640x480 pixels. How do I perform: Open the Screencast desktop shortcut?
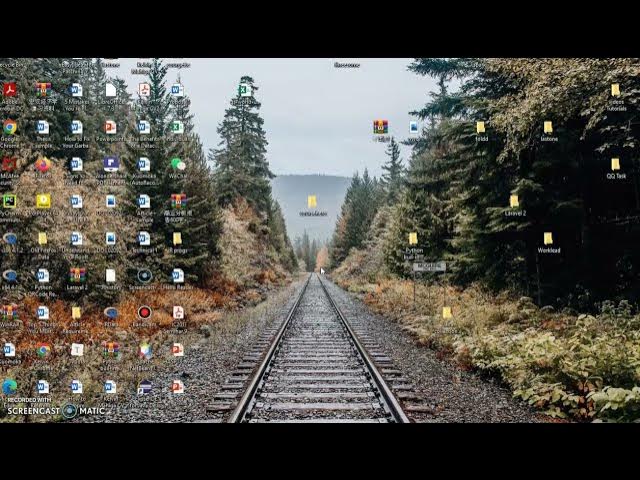tap(144, 275)
